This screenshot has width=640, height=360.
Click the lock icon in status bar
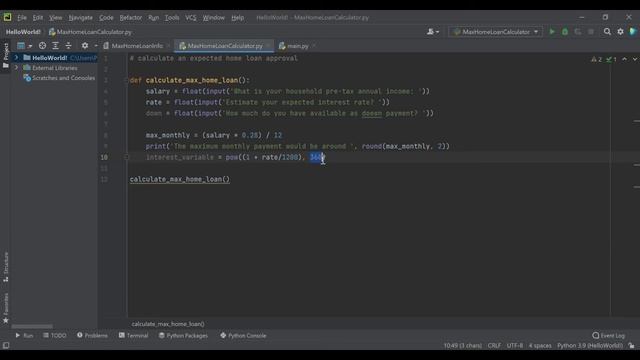point(631,345)
